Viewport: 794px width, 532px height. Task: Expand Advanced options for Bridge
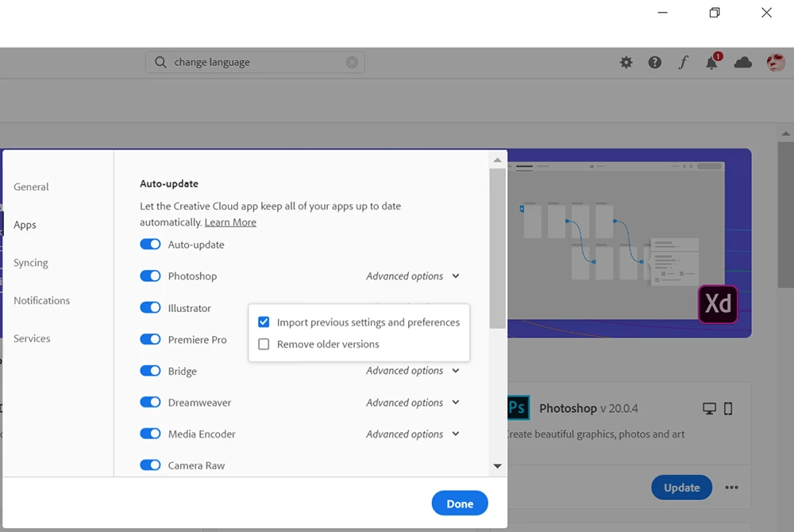413,371
